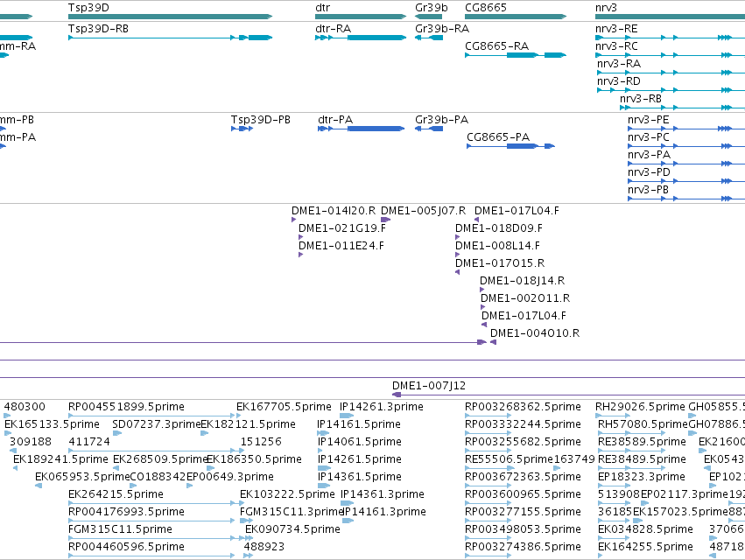This screenshot has width=745, height=560.
Task: Click the RP004460596.5prime EST label
Action: point(126,548)
